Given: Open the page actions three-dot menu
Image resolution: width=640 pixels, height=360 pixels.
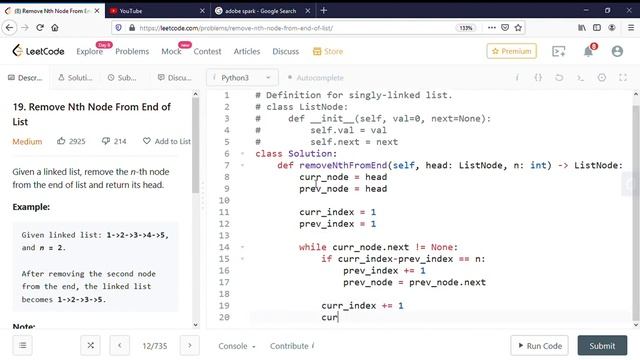Looking at the screenshot, I should [x=492, y=28].
